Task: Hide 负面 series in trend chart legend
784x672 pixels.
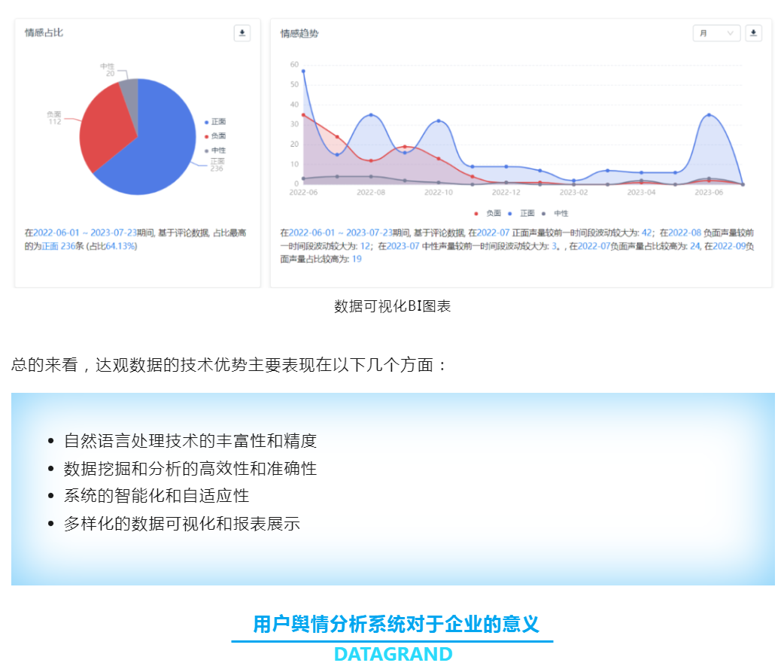Action: (x=489, y=214)
